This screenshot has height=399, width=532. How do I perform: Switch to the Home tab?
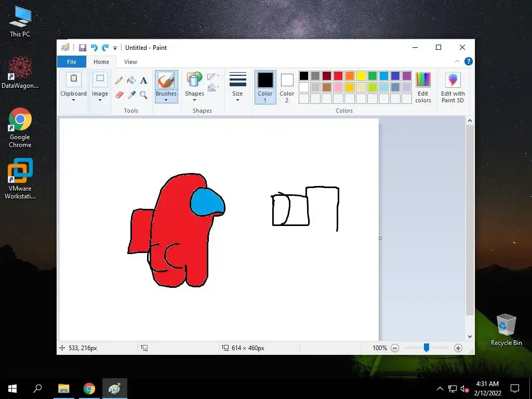pyautogui.click(x=101, y=62)
